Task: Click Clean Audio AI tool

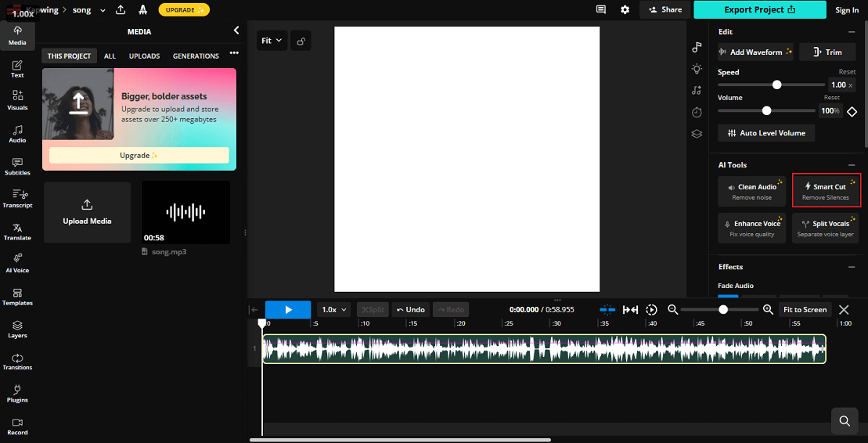Action: tap(751, 192)
